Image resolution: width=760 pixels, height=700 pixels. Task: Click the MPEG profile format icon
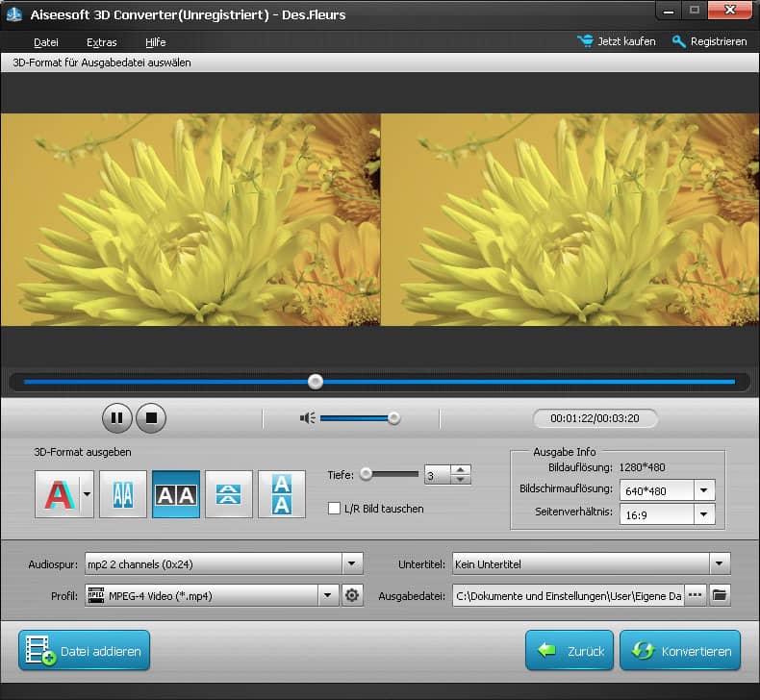pyautogui.click(x=96, y=595)
